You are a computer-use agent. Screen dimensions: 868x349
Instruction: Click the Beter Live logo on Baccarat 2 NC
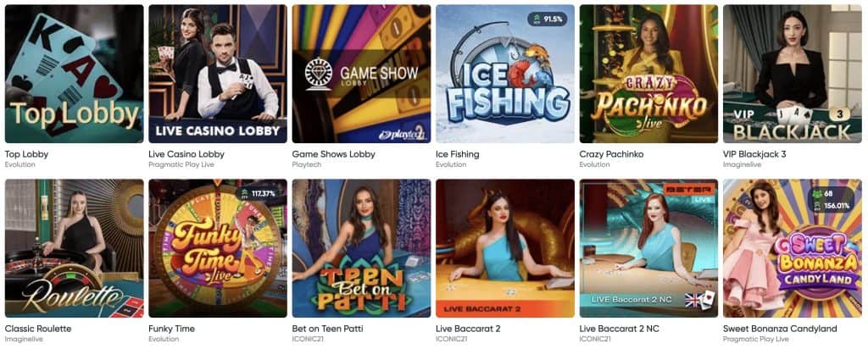point(688,192)
